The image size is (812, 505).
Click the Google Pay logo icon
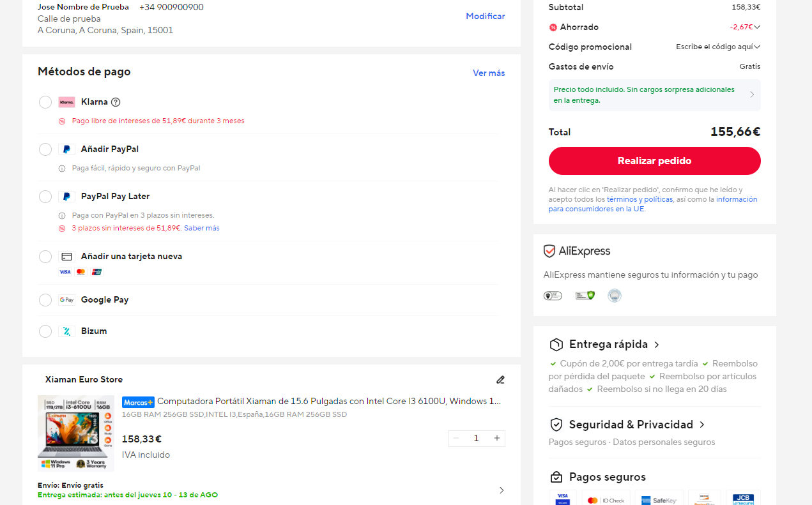coord(66,300)
